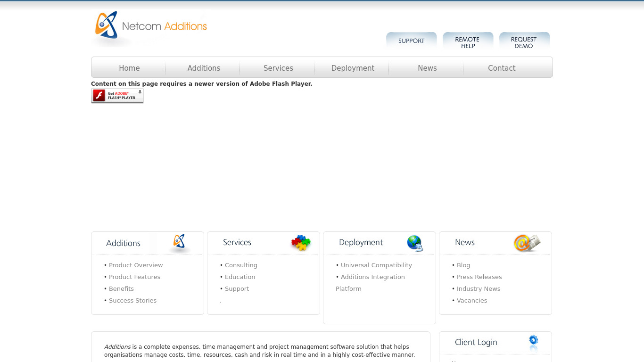Open the Contact menu item
Screen dimensions: 644x362
coord(502,68)
